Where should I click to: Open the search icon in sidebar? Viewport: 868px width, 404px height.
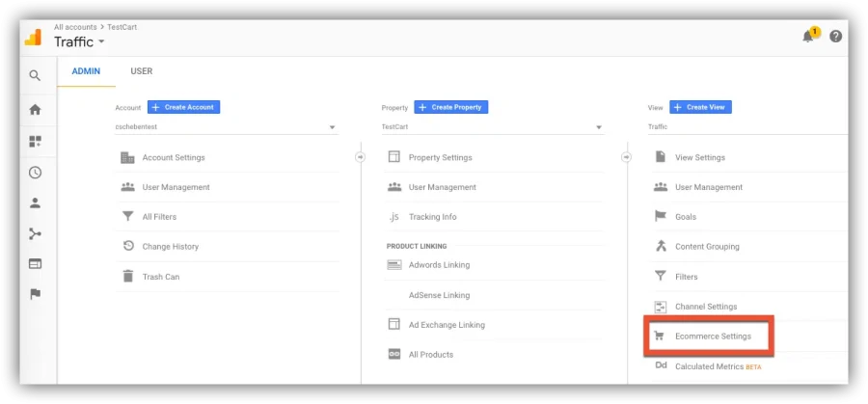(x=35, y=76)
